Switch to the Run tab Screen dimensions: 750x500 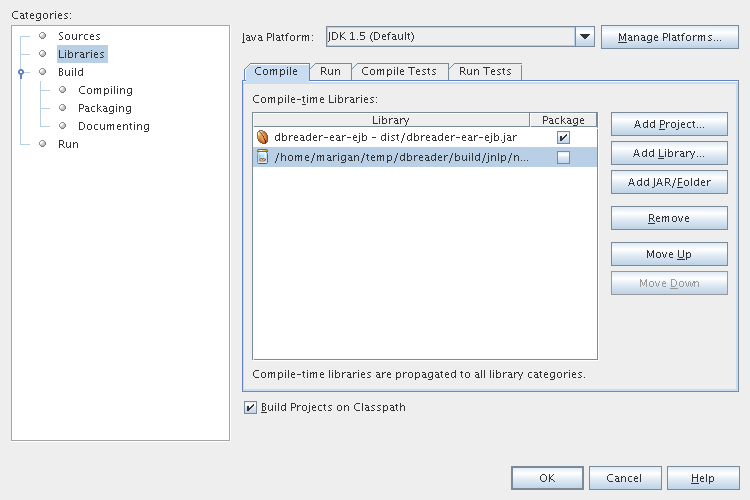330,71
